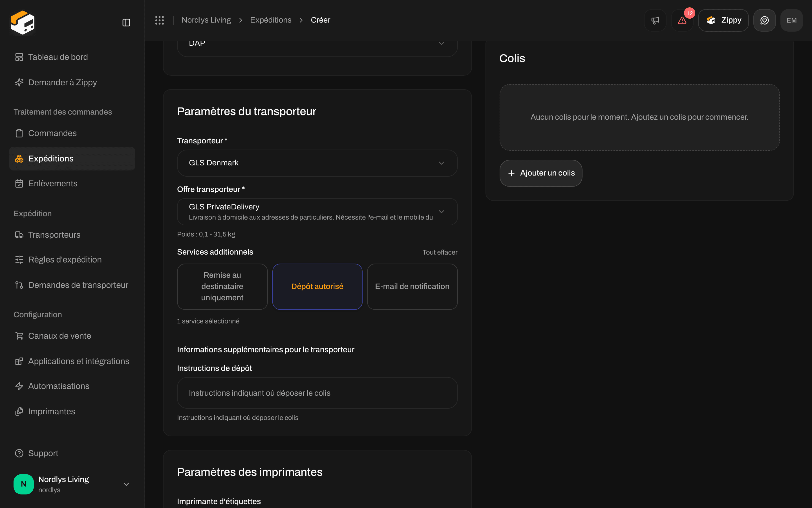812x508 pixels.
Task: Open the Transporteur dropdown showing GLS Denmark
Action: (317, 163)
